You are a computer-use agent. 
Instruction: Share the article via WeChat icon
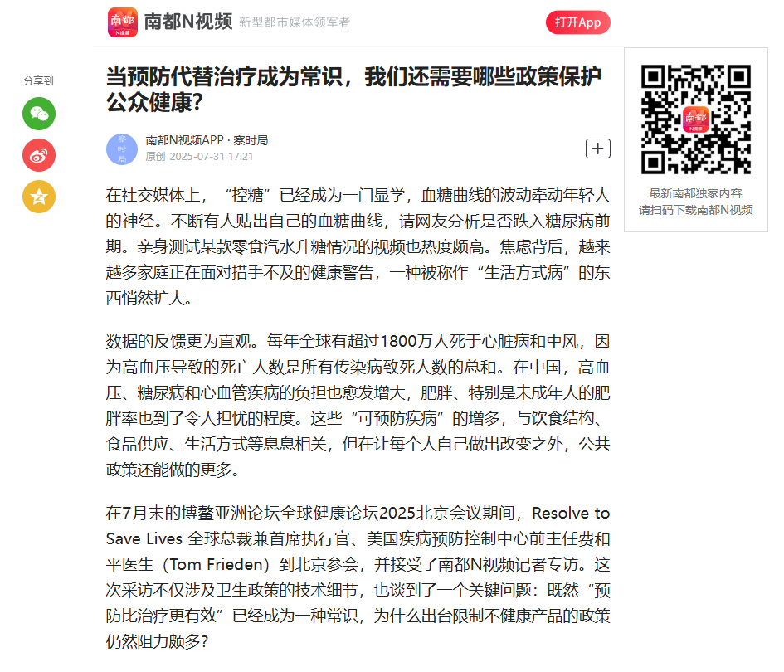pyautogui.click(x=39, y=114)
